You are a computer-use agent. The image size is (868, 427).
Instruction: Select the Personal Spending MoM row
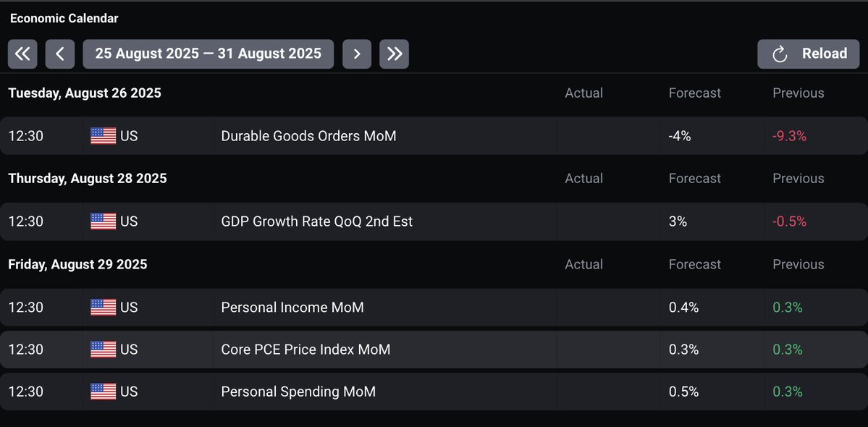coord(298,392)
